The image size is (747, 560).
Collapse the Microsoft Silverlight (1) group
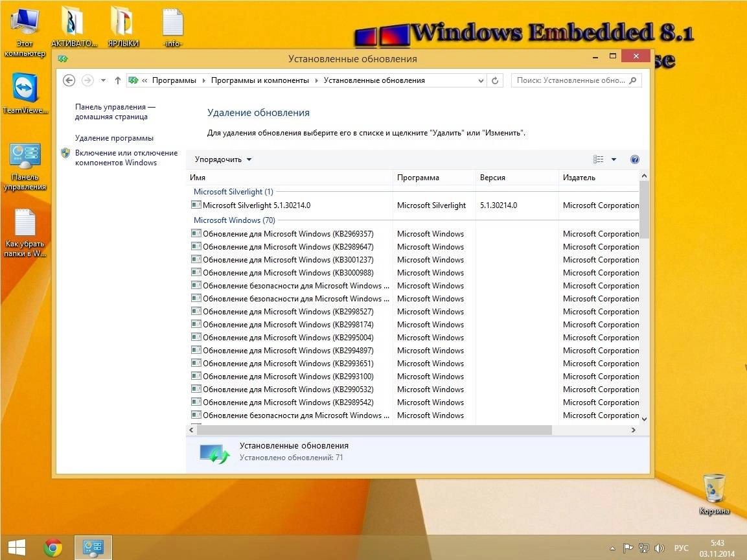pyautogui.click(x=233, y=192)
